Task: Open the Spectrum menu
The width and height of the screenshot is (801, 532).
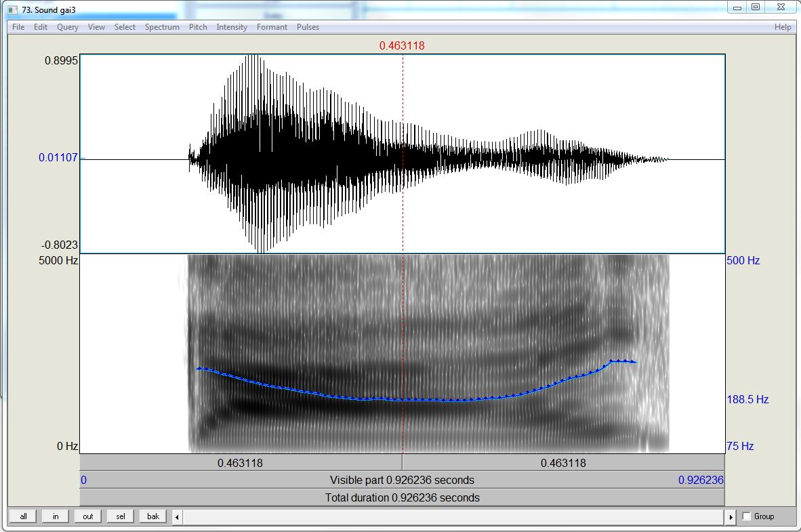Action: [162, 27]
